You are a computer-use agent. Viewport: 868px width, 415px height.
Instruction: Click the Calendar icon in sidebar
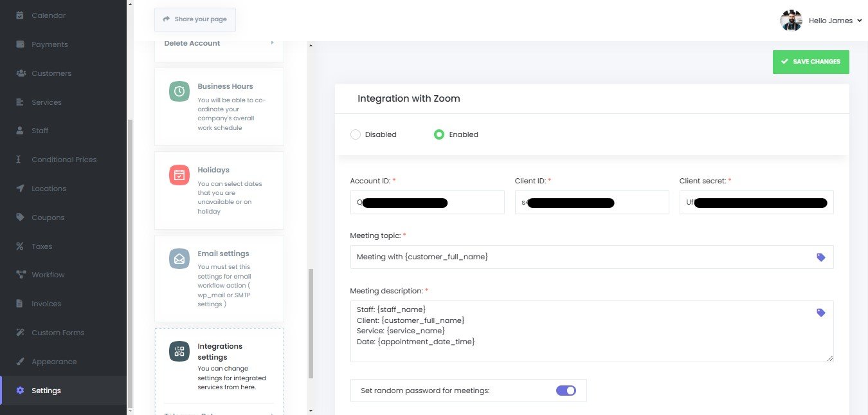(20, 15)
